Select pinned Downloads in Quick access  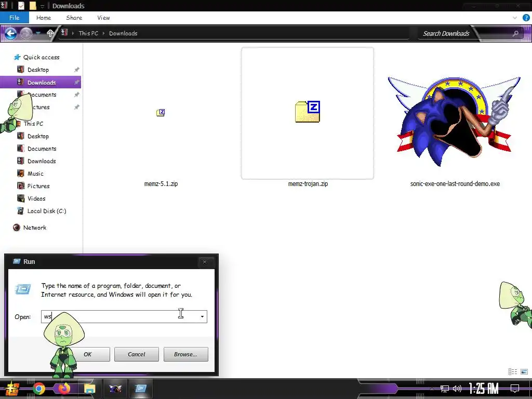click(x=42, y=83)
